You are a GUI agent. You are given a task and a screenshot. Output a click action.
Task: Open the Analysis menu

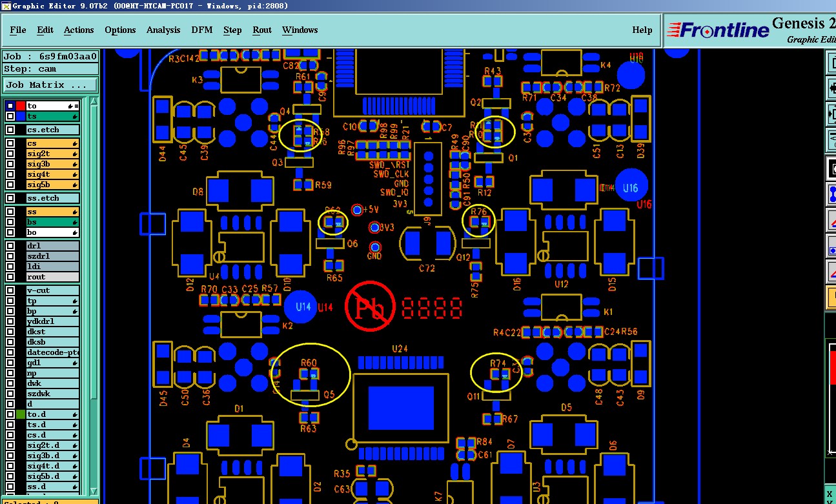(x=163, y=30)
